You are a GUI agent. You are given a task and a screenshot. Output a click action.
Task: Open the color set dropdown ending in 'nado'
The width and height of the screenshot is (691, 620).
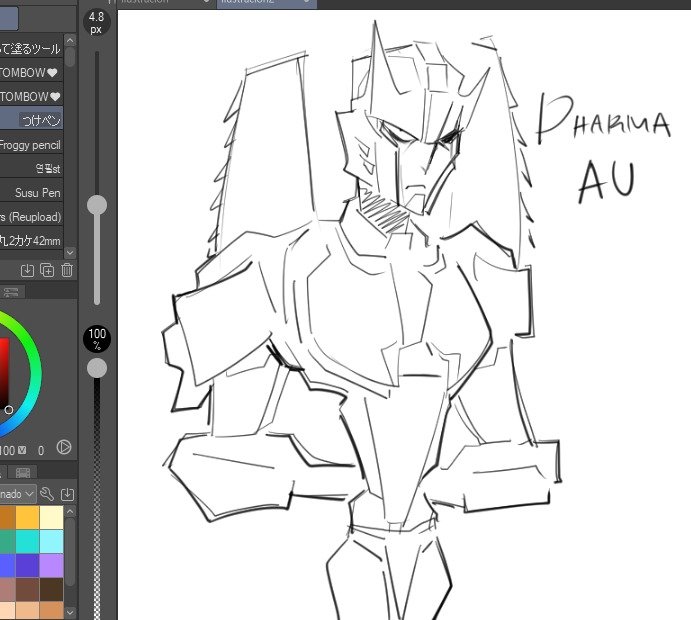pyautogui.click(x=18, y=494)
